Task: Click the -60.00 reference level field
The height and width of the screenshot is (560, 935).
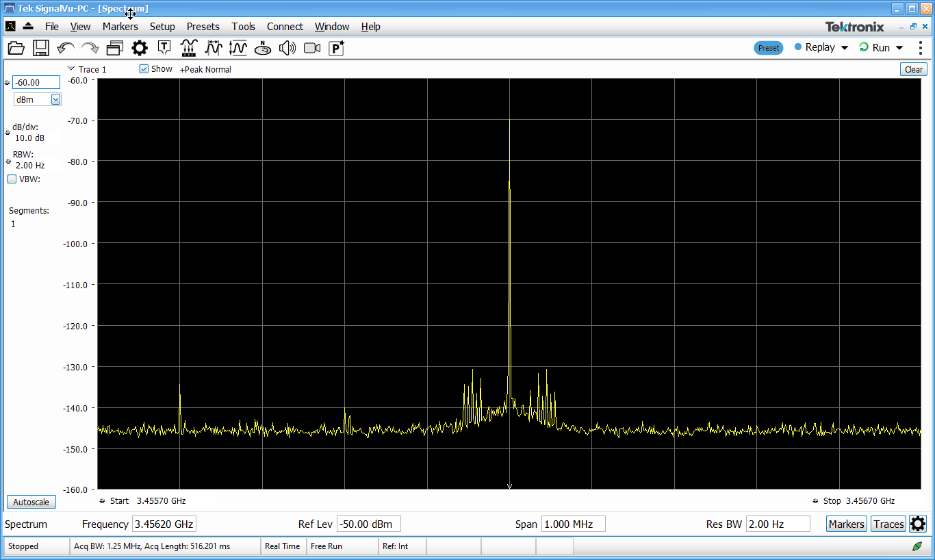Action: click(x=36, y=82)
